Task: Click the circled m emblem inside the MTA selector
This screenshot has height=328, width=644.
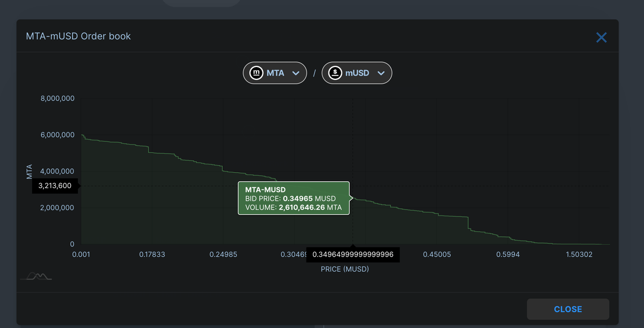Action: click(257, 73)
